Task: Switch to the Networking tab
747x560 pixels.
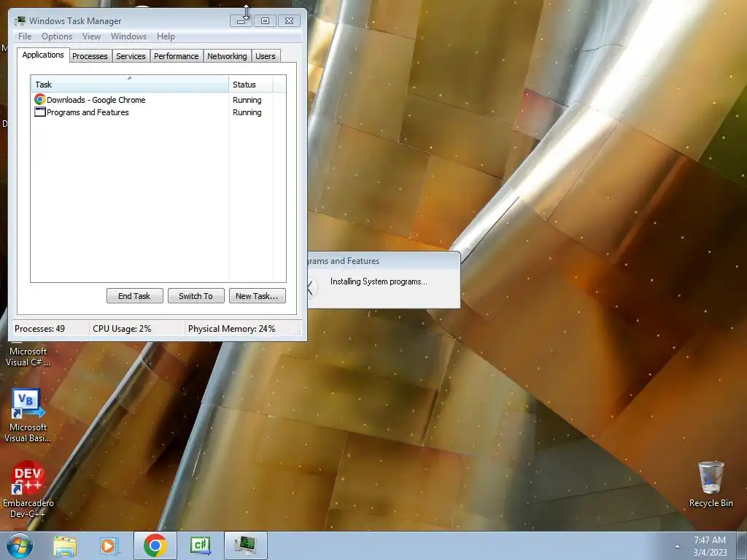Action: point(227,56)
